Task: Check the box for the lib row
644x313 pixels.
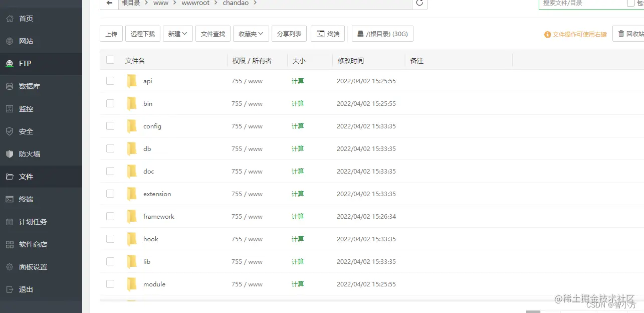Action: pos(110,261)
